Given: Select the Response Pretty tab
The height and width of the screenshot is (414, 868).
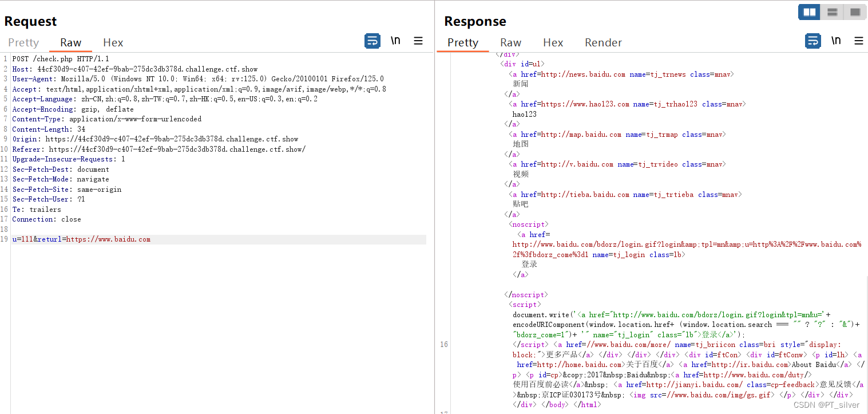Looking at the screenshot, I should tap(463, 42).
